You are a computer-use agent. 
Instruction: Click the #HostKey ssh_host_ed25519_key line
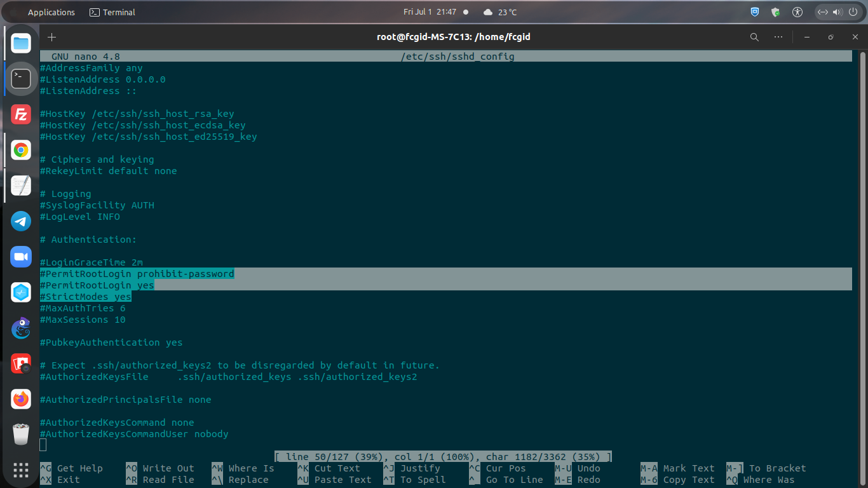click(x=149, y=137)
